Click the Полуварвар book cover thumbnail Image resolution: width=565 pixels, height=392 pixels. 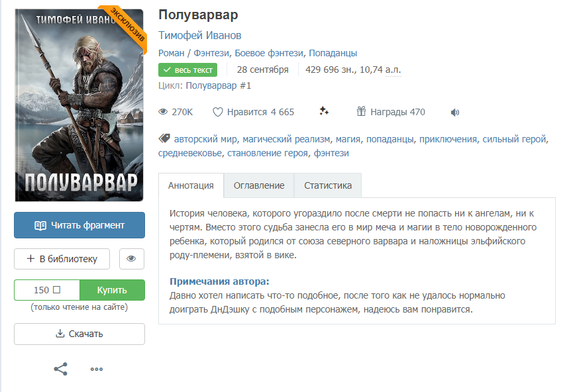pos(79,105)
